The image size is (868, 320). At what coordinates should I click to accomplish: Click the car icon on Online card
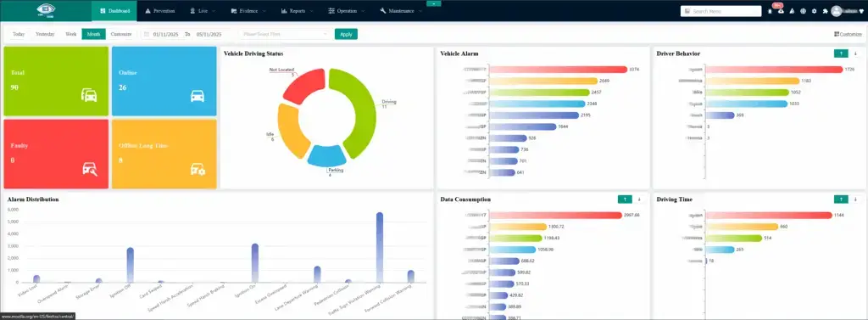(197, 96)
